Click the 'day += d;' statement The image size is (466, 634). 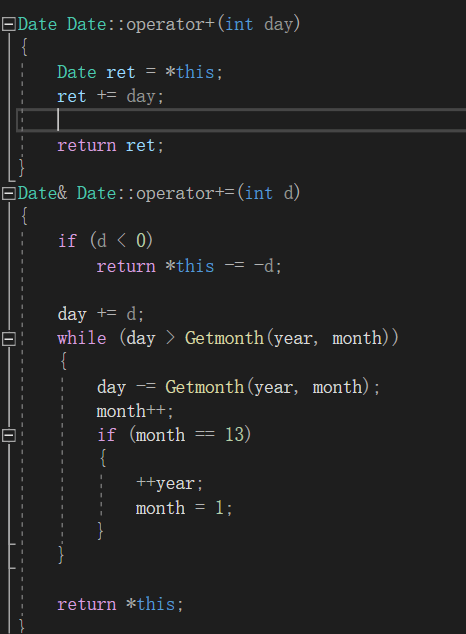click(101, 314)
